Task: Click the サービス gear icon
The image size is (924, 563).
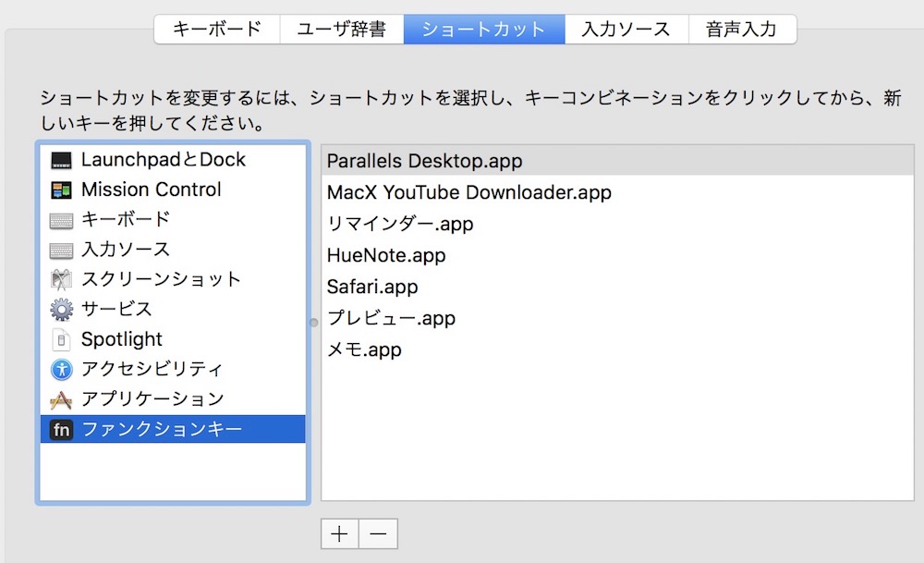Action: [x=61, y=310]
